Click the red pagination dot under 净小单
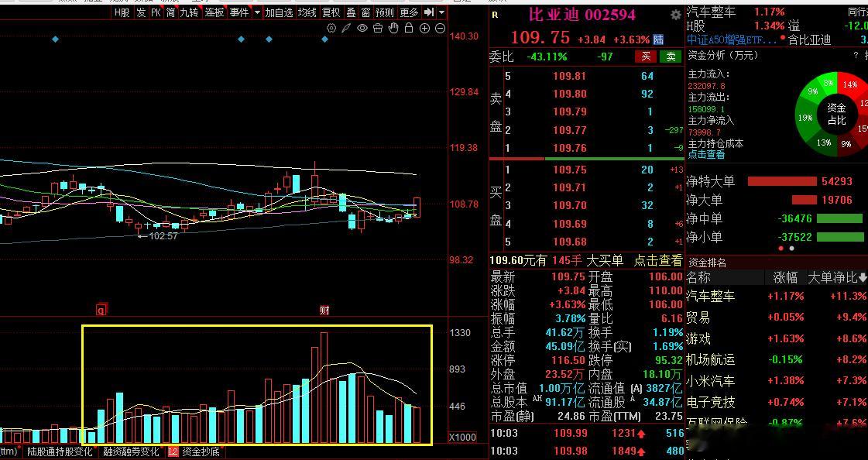 781,249
